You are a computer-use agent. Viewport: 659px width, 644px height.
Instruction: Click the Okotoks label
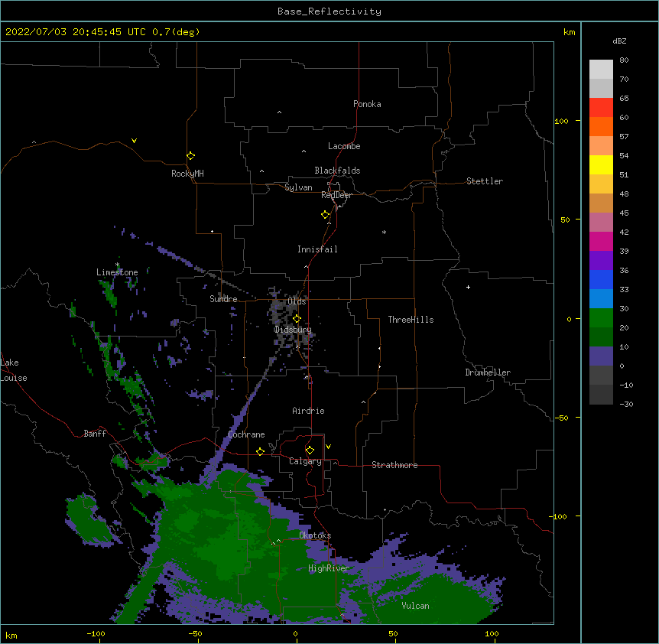point(315,535)
